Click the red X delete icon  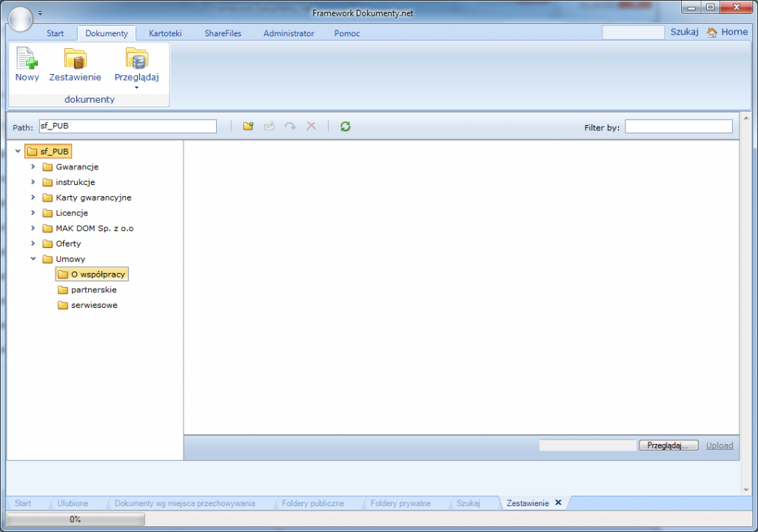point(311,126)
